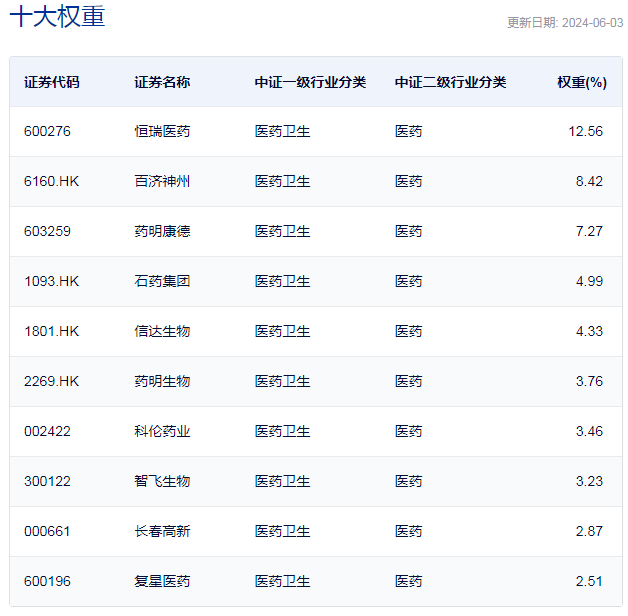Click weight value 12.56
This screenshot has height=616, width=628.
point(586,131)
